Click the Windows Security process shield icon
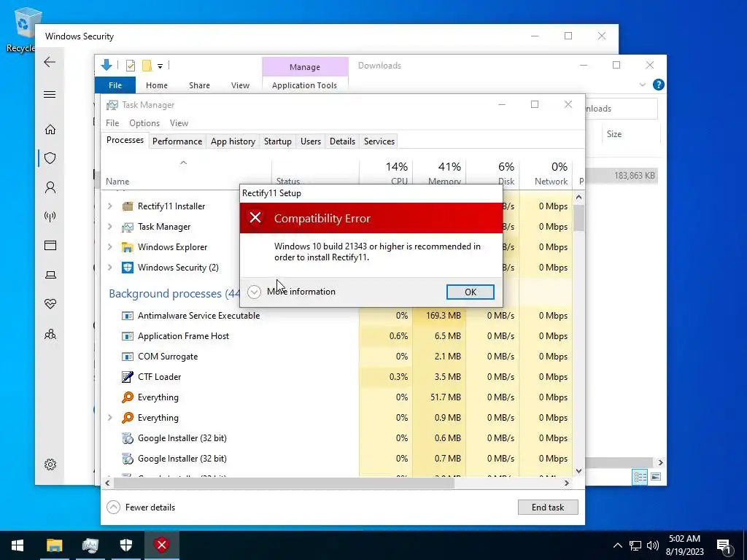The height and width of the screenshot is (560, 747). coord(127,268)
